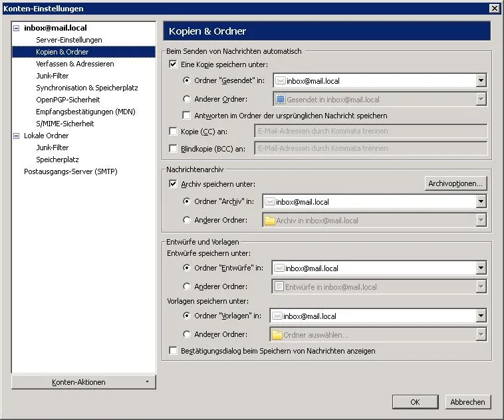Click the Blindkopie (BCC) email address field
Image resolution: width=504 pixels, height=420 pixels.
pos(371,148)
